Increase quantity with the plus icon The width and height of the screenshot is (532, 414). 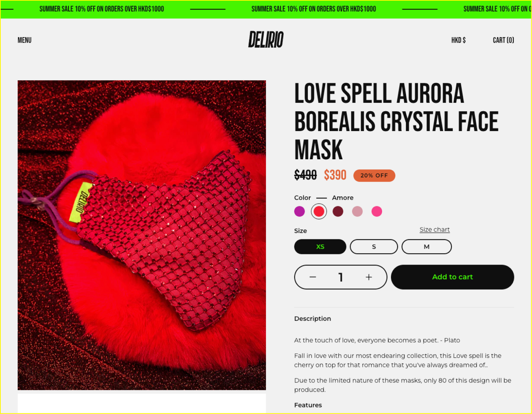point(369,277)
